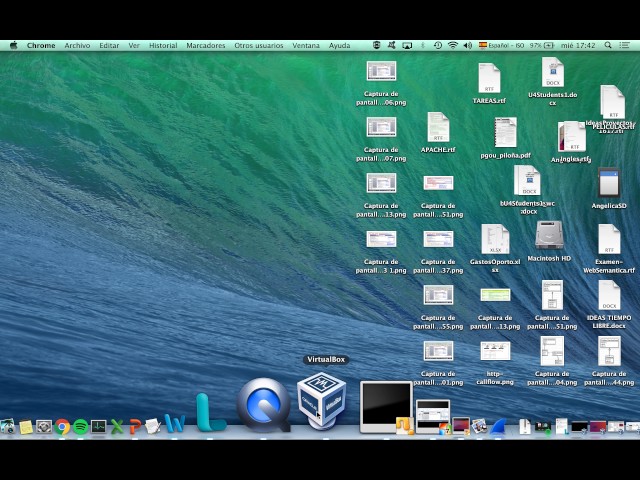The height and width of the screenshot is (480, 640).
Task: Launch QuickTime Player in the dock
Action: (263, 404)
